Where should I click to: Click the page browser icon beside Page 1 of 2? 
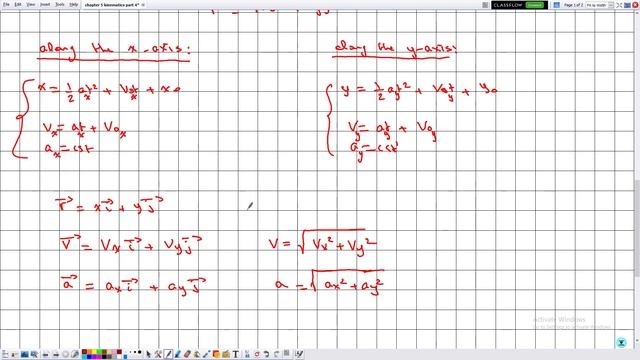tap(556, 5)
